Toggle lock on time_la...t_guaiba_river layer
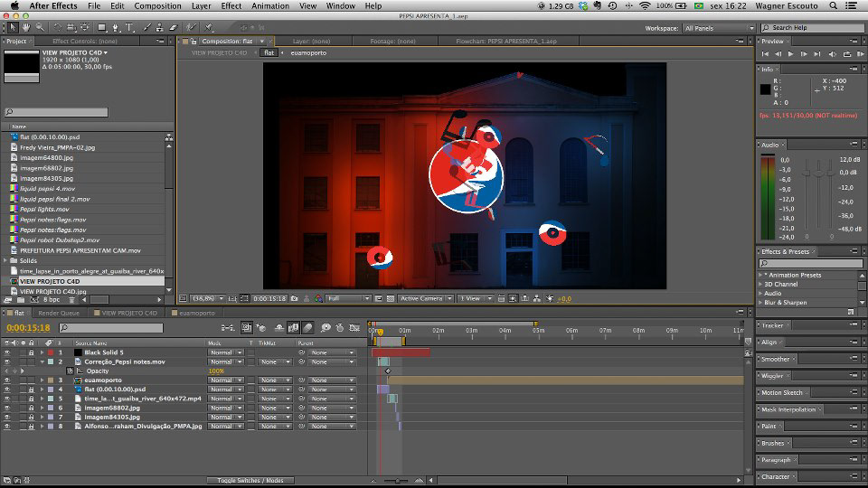Viewport: 868px width, 488px height. (31, 399)
